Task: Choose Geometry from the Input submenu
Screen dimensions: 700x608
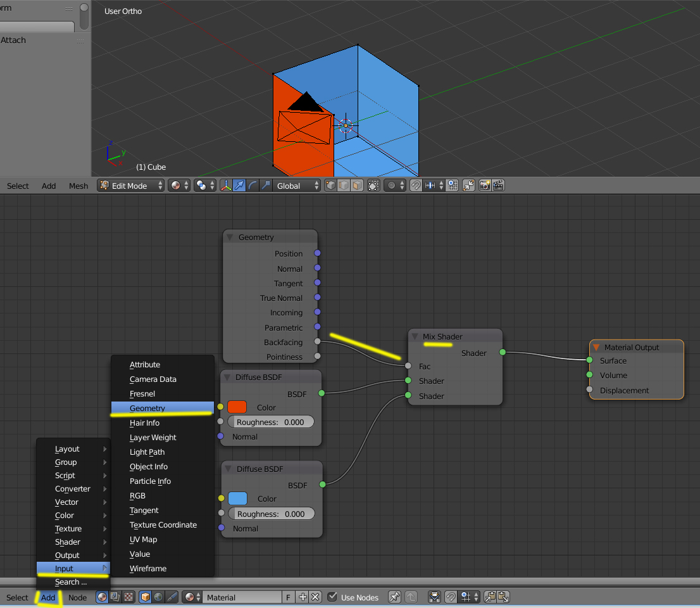Action: pyautogui.click(x=147, y=408)
